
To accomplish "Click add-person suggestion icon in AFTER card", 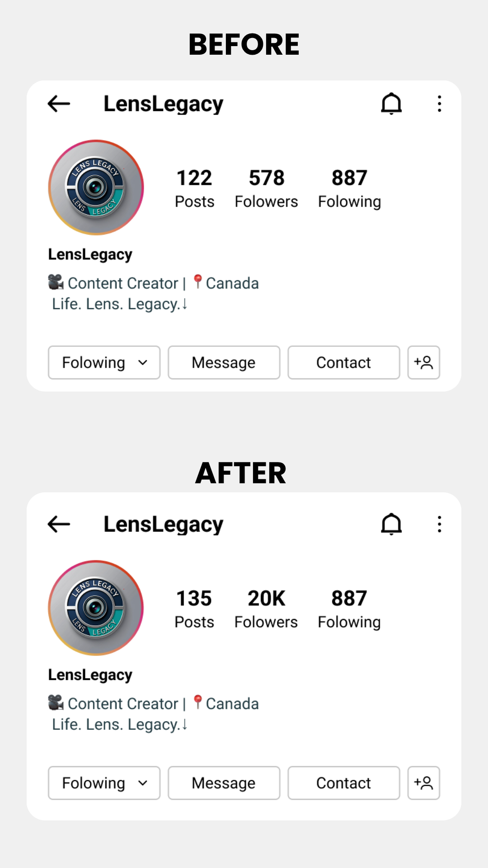I will click(x=424, y=783).
